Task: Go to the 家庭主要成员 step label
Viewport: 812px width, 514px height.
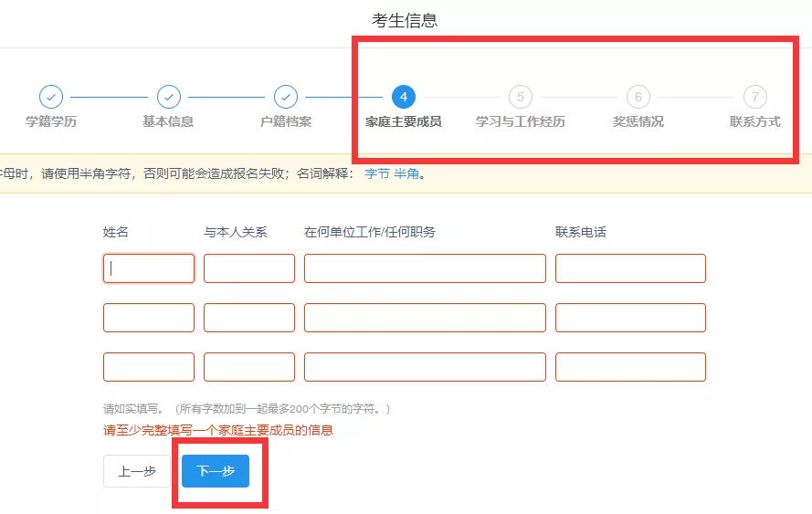Action: pyautogui.click(x=403, y=121)
